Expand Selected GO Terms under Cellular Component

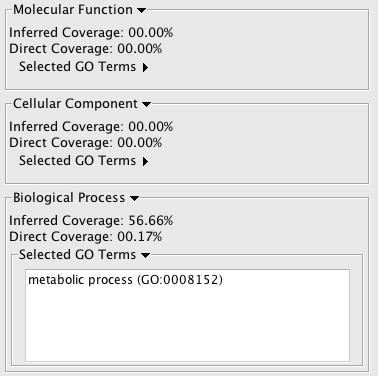(145, 162)
